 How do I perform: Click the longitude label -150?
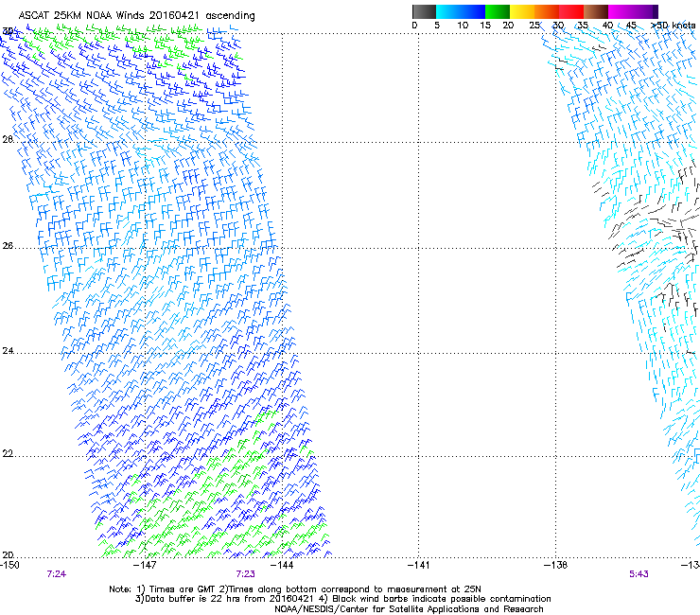pyautogui.click(x=9, y=565)
